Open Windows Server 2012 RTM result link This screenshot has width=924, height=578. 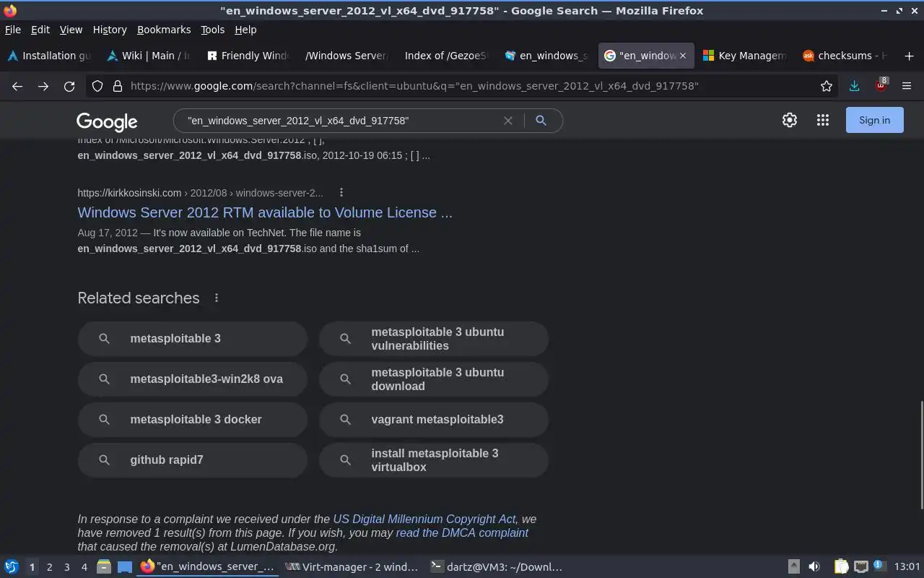265,212
